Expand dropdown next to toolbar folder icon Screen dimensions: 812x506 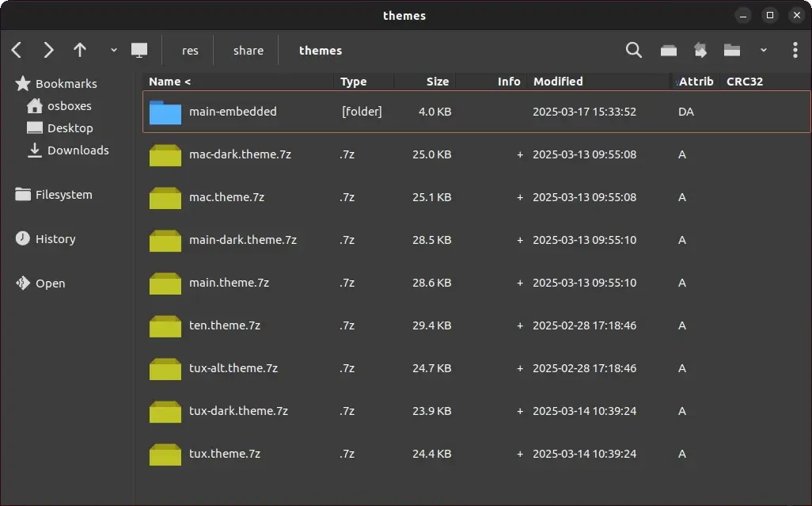point(763,51)
